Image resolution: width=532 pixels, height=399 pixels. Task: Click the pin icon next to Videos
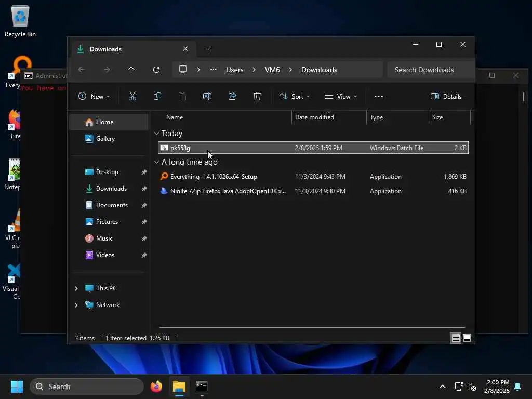(x=144, y=255)
